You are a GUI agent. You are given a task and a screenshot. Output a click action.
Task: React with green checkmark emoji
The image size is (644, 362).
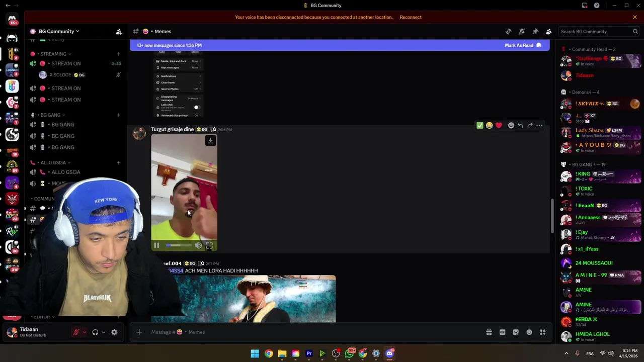479,125
